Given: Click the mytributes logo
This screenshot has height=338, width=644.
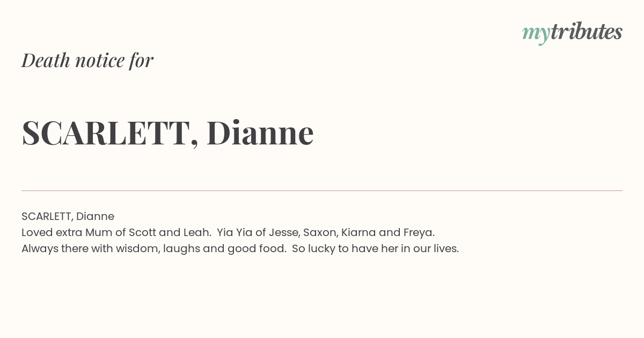Looking at the screenshot, I should coord(572,33).
